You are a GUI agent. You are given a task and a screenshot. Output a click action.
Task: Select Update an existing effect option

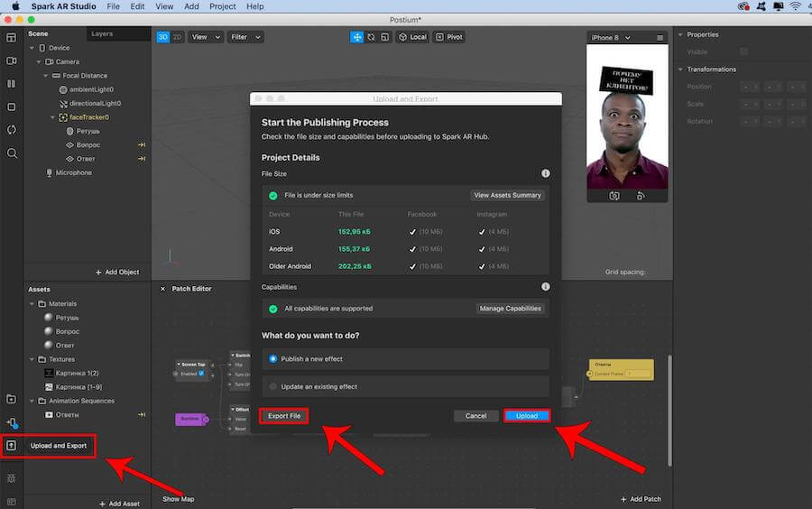tap(273, 386)
